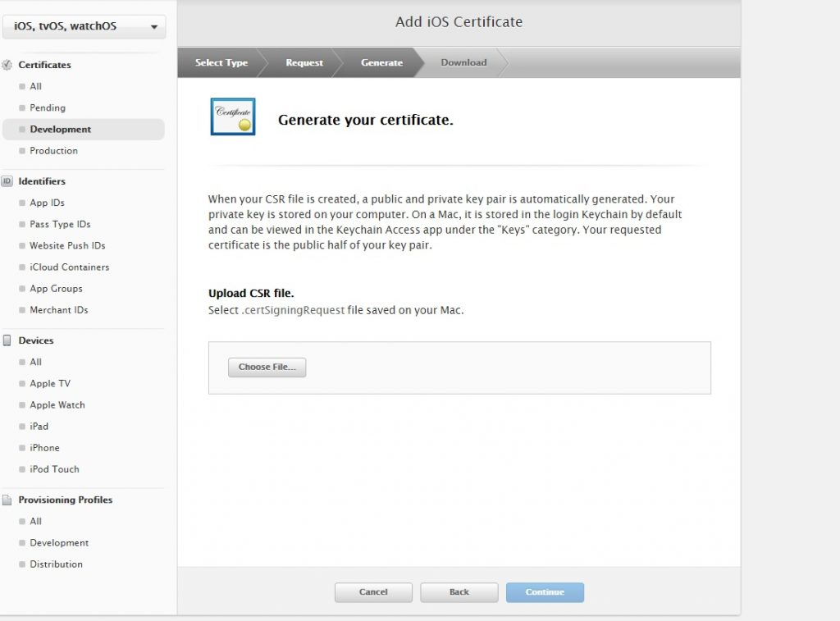
Task: Click the Identifiers ID badge icon
Action: point(7,181)
